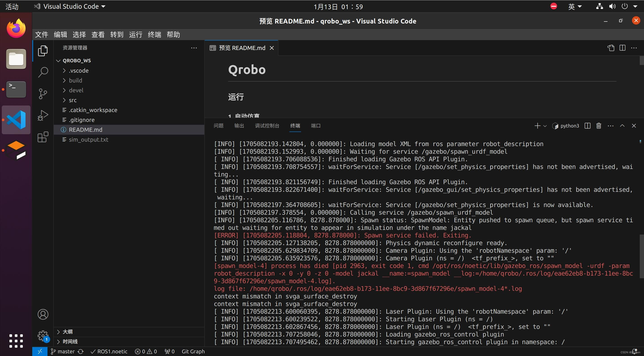Open the 文件 menu
The image size is (644, 356).
click(x=41, y=35)
